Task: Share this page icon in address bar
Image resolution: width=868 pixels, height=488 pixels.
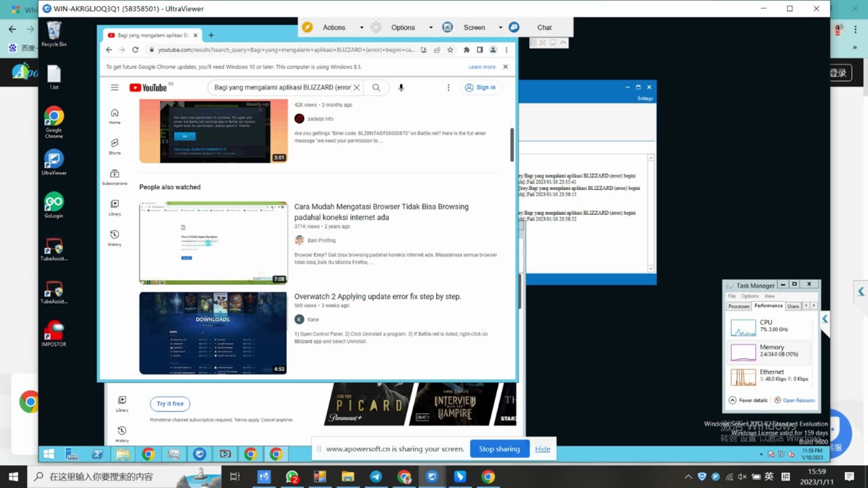Action: point(437,49)
